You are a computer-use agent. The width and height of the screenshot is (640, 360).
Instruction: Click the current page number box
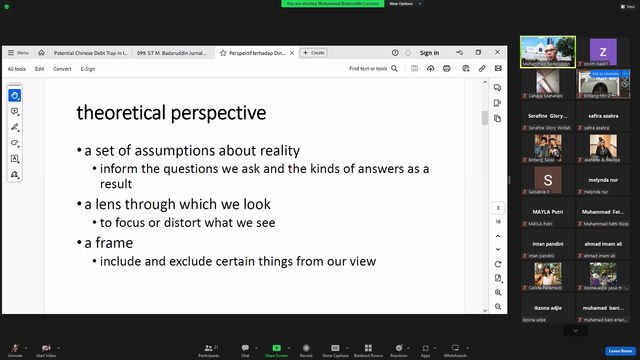tap(498, 208)
